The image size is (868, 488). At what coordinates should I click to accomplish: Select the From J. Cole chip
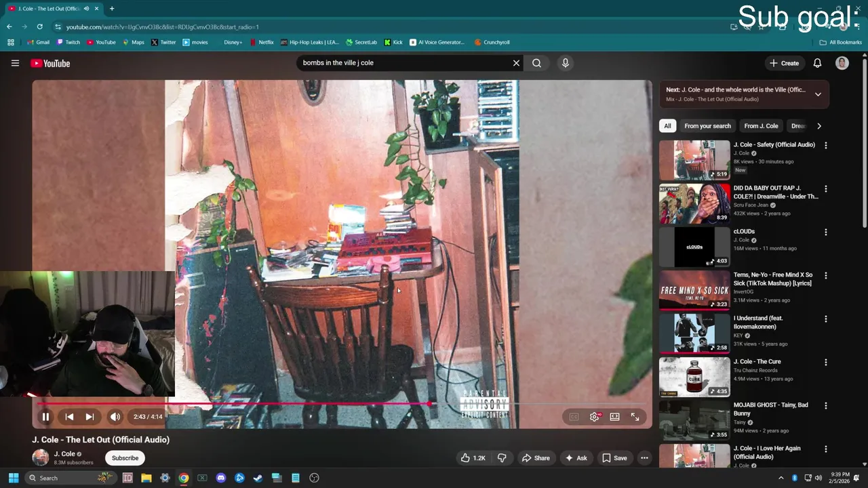pyautogui.click(x=761, y=126)
